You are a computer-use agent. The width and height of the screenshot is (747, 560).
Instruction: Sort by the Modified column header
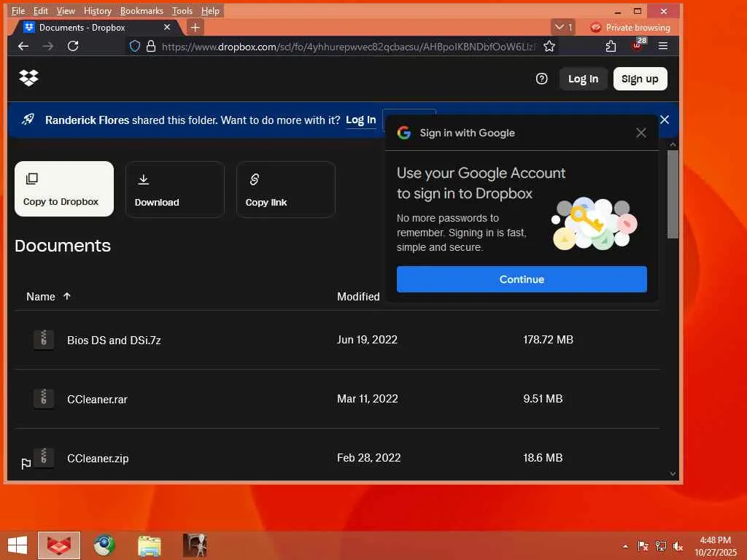(x=358, y=296)
